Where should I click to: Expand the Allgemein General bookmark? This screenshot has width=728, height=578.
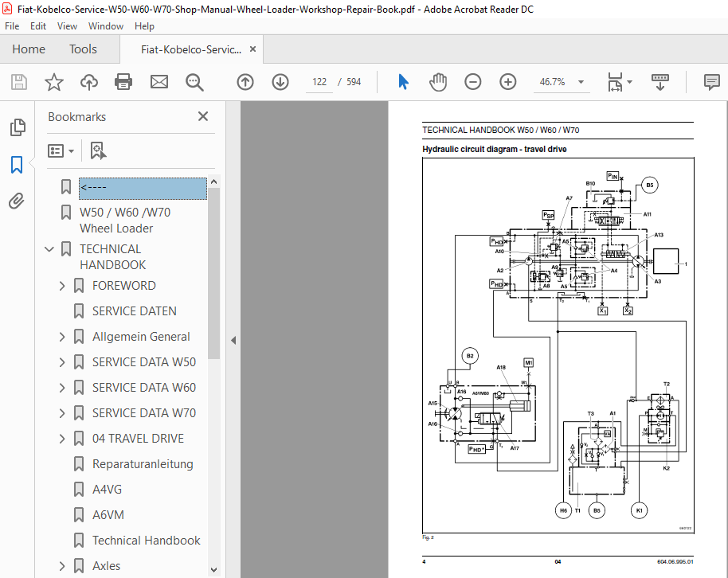[62, 337]
